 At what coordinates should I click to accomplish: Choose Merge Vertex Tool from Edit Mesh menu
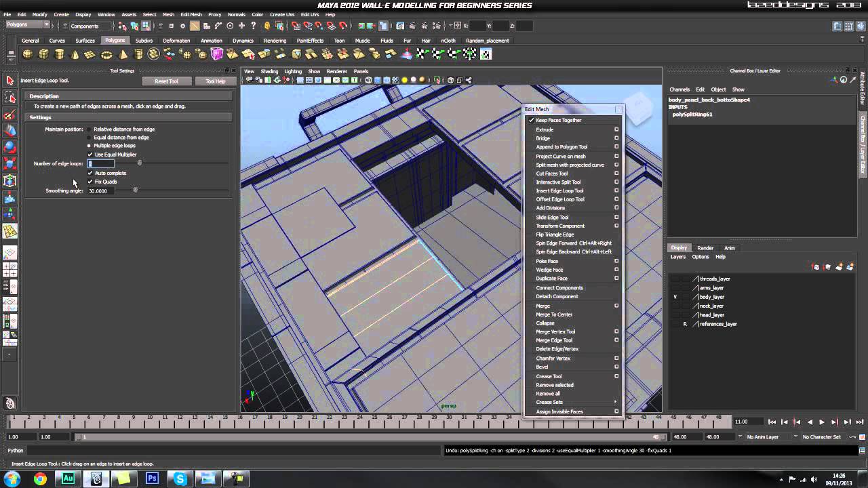click(555, 331)
